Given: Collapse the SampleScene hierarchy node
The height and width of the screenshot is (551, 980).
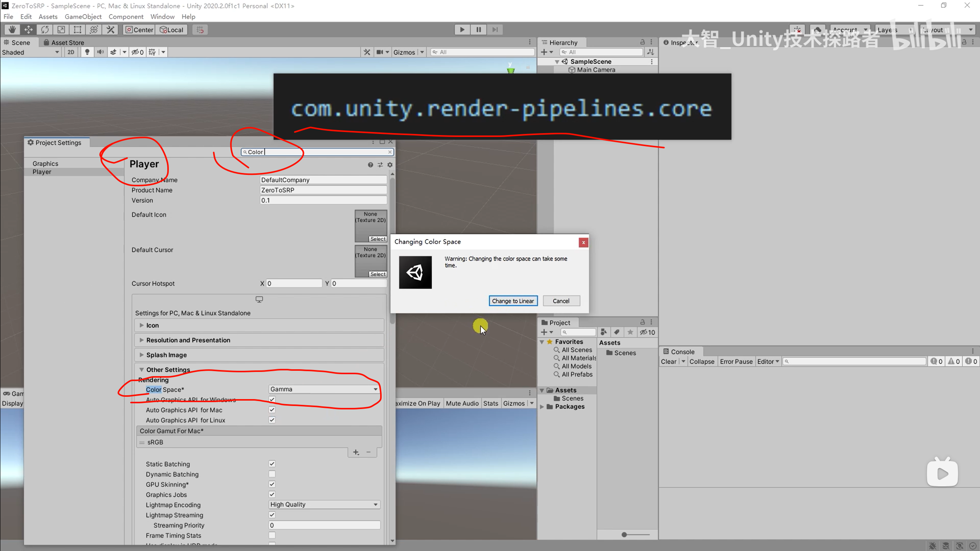Looking at the screenshot, I should 557,62.
